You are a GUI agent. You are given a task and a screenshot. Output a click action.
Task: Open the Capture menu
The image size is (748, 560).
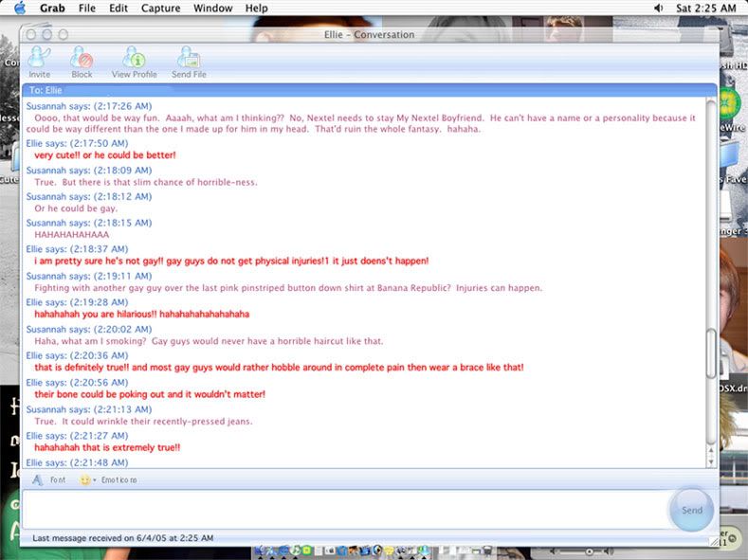[160, 9]
